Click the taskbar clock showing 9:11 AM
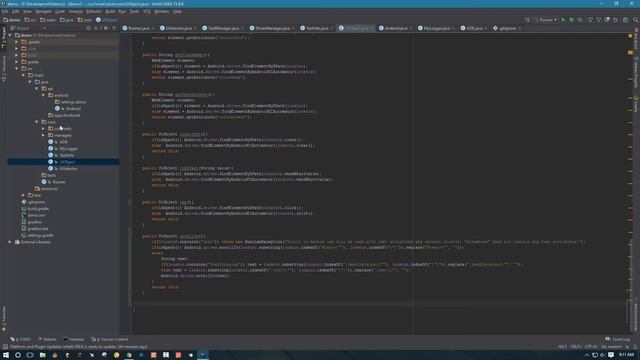640x360 pixels. (x=626, y=355)
